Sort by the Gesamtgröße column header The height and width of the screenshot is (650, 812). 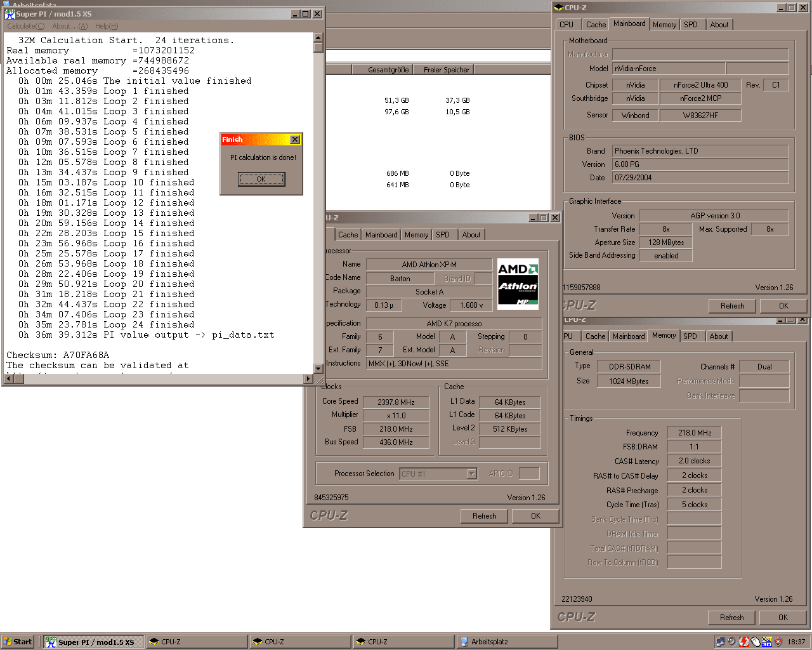(x=383, y=70)
